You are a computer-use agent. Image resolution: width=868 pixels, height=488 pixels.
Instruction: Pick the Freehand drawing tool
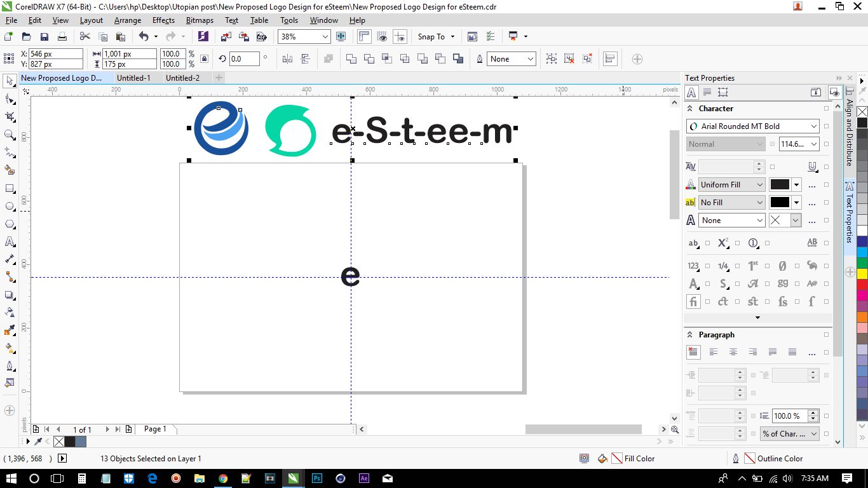coord(10,152)
